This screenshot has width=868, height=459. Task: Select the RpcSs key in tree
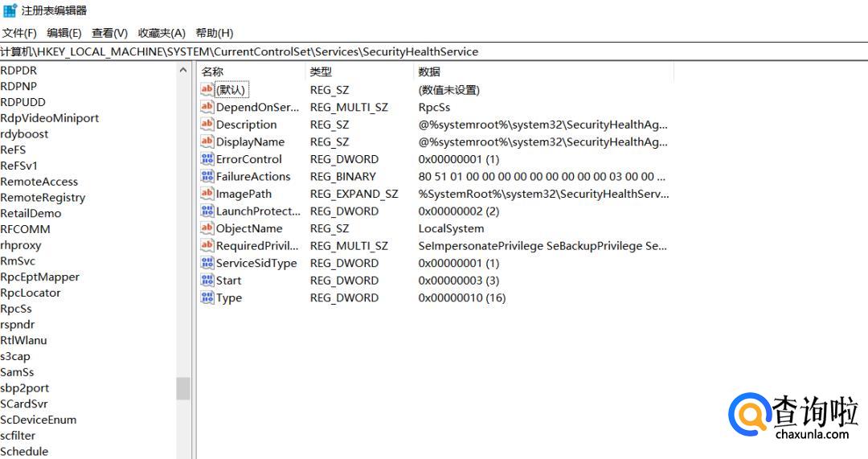pos(16,309)
